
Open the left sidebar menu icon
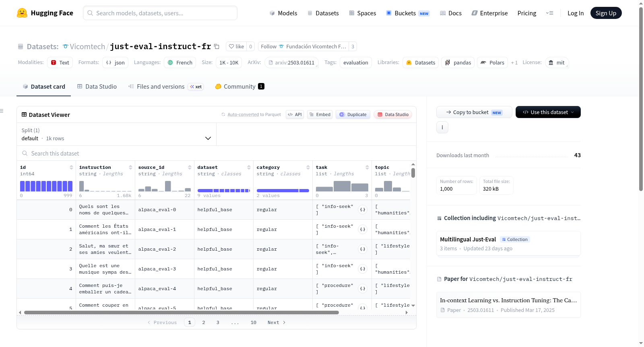coord(2,111)
